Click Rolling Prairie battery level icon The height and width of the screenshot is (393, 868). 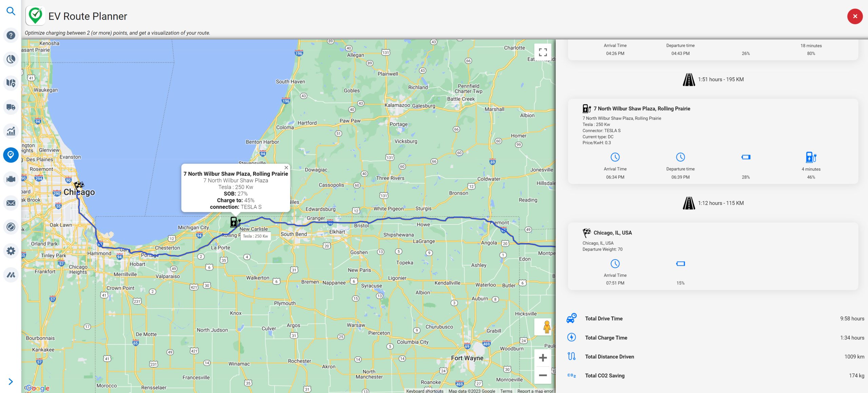[x=746, y=157]
